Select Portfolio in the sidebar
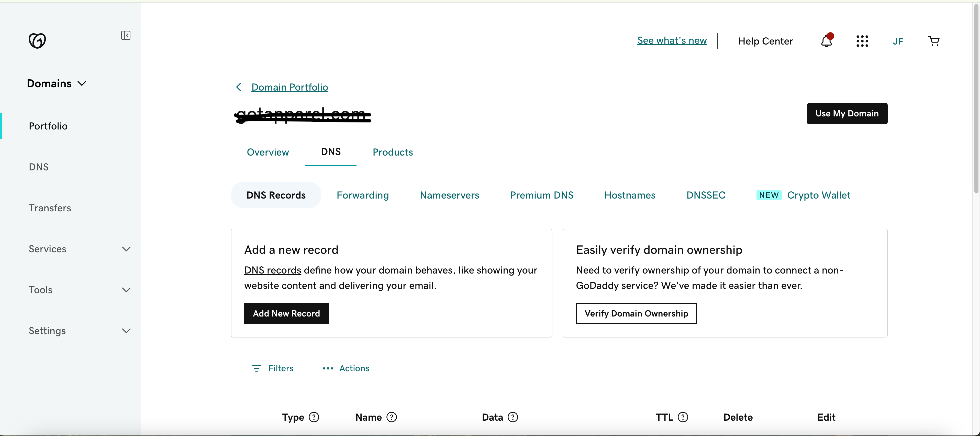The image size is (980, 436). pyautogui.click(x=48, y=126)
